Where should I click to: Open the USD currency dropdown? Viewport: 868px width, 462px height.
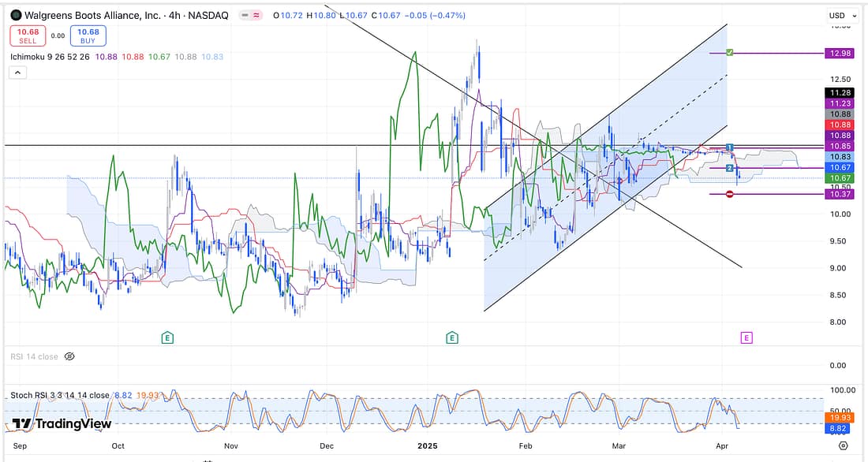click(x=840, y=15)
